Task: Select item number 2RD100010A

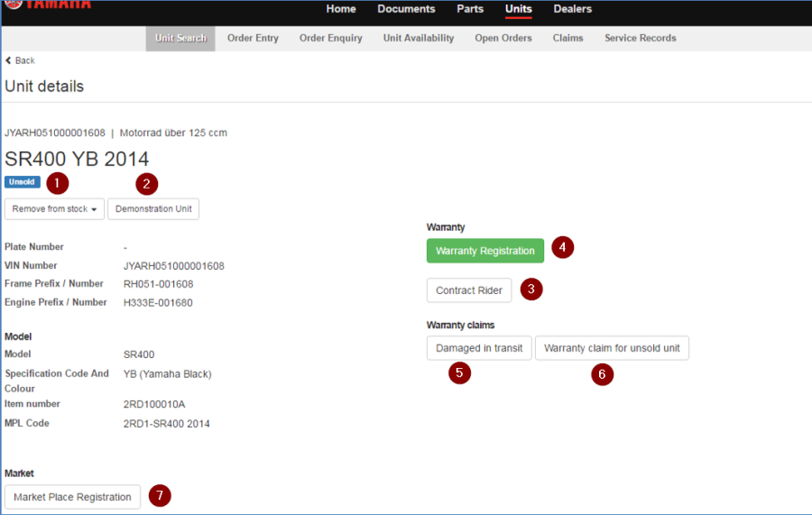Action: (x=154, y=404)
